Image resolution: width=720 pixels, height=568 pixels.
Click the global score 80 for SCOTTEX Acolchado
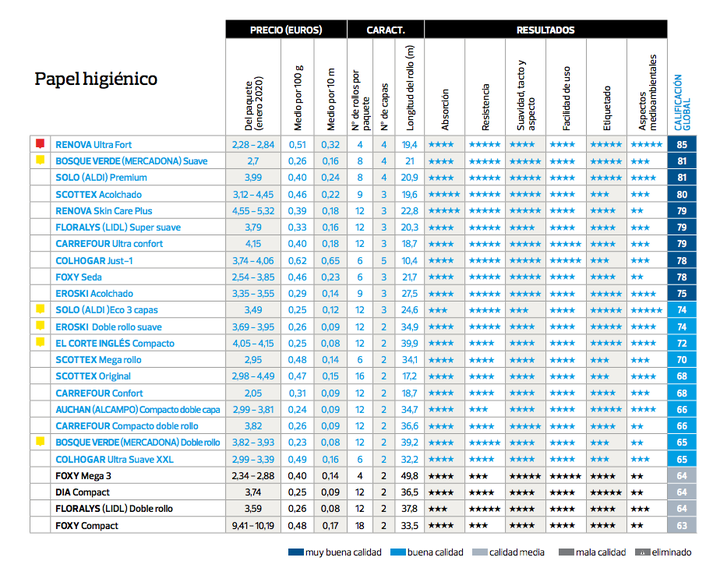[x=682, y=194]
